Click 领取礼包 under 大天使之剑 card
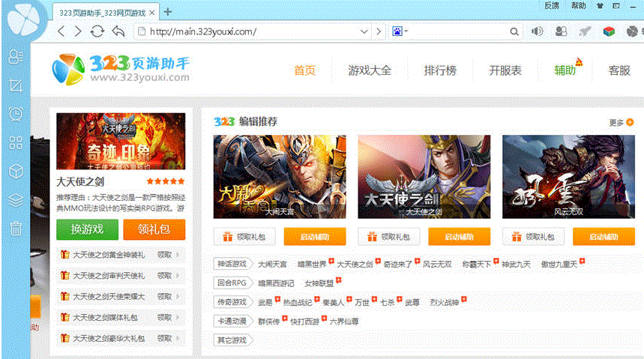644x359 pixels. tap(389, 237)
